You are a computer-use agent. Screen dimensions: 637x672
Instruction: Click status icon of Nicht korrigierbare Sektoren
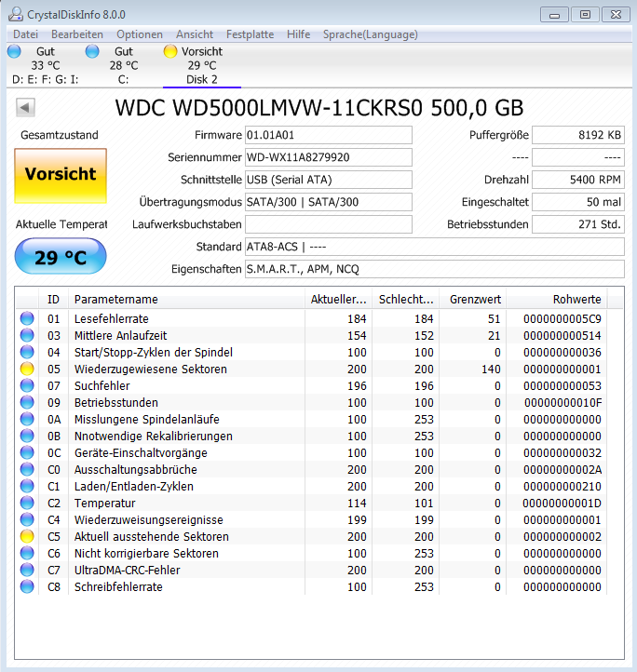tap(27, 553)
